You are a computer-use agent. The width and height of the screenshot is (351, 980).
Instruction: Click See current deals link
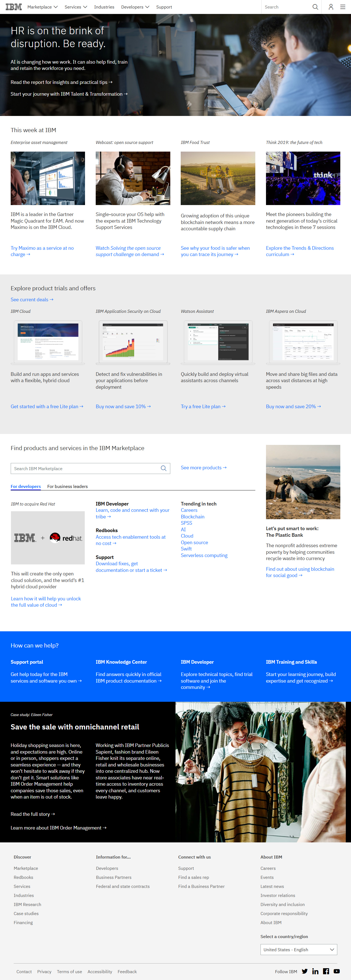(x=32, y=299)
